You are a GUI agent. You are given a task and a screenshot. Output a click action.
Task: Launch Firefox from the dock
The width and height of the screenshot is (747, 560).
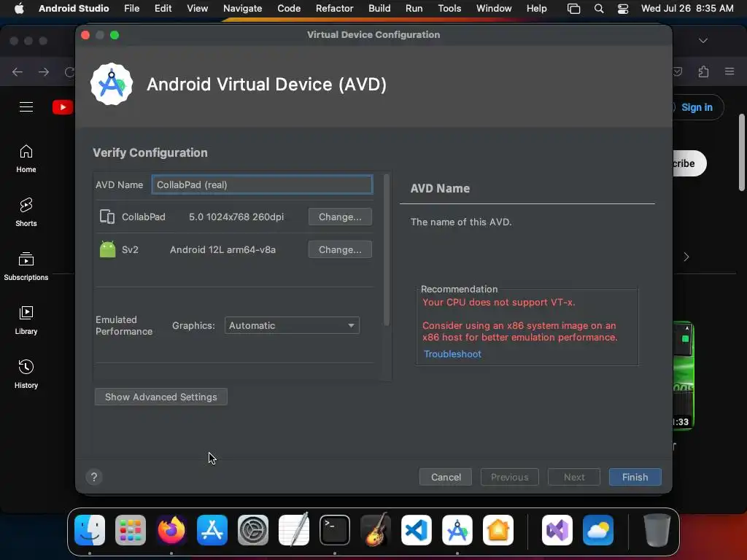coord(171,530)
